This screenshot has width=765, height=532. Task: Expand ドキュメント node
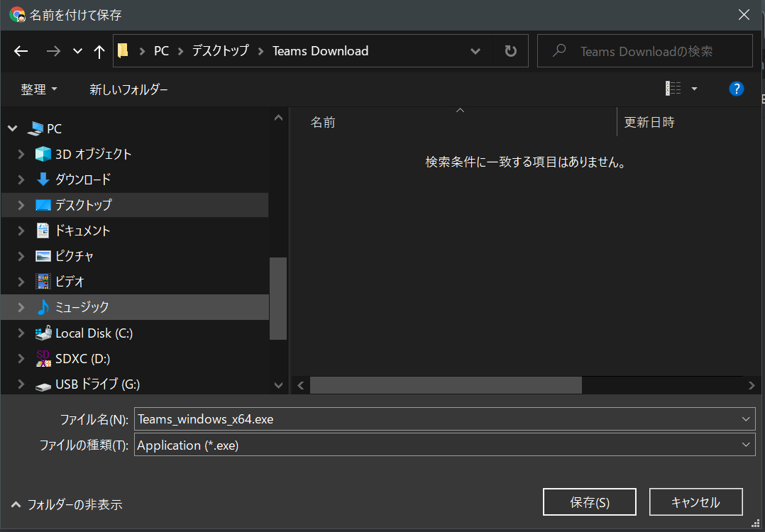coord(21,231)
